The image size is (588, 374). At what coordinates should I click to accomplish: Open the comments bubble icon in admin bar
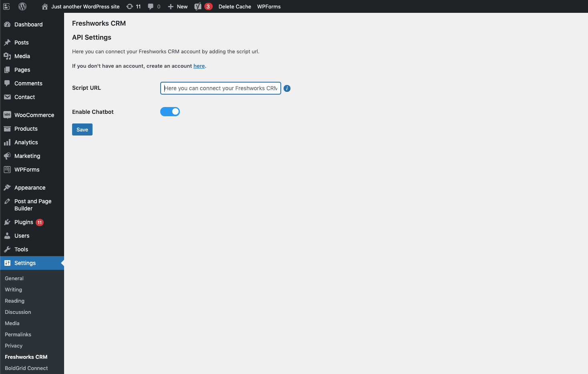click(x=151, y=6)
